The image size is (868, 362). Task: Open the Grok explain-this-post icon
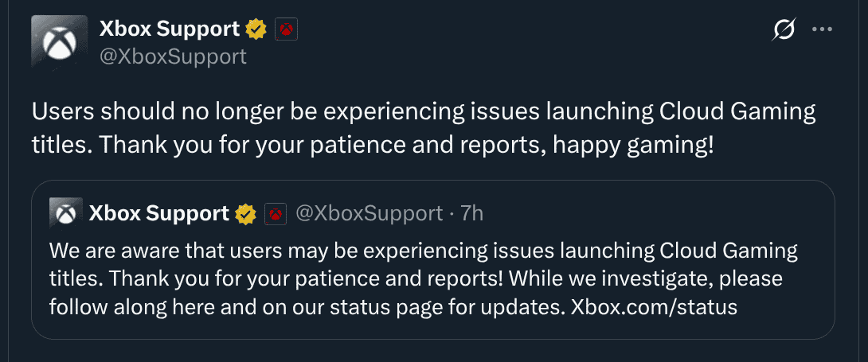[x=784, y=30]
